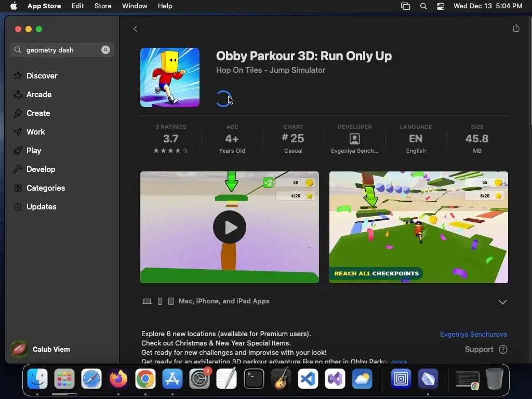Screen dimensions: 532x399
Task: Click the 4+ Years Old age rating
Action: [x=232, y=138]
